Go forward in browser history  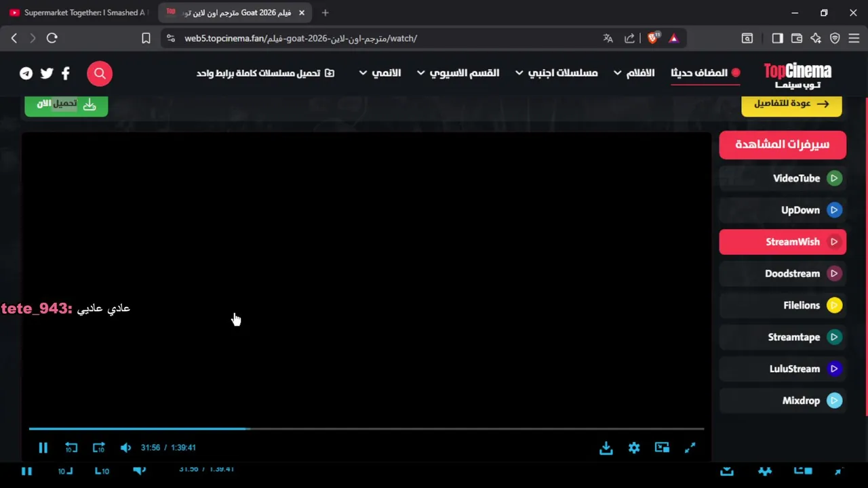pos(33,39)
